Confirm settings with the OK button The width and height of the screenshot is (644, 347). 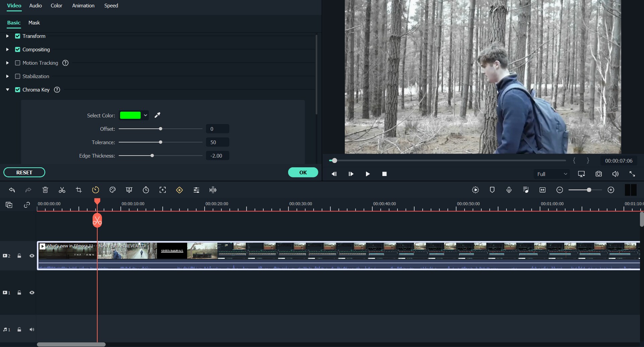pyautogui.click(x=303, y=172)
